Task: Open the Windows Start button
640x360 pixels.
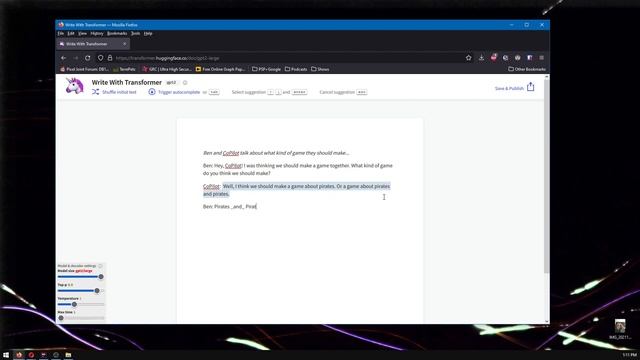Action: (x=6, y=355)
